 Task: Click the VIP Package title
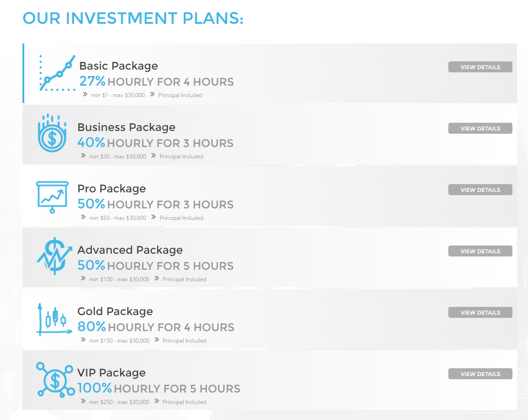111,373
